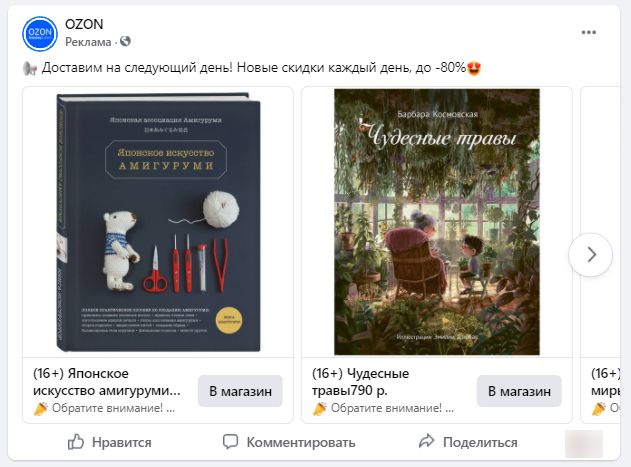Open the OZON page name link
Image resolution: width=631 pixels, height=467 pixels.
84,24
